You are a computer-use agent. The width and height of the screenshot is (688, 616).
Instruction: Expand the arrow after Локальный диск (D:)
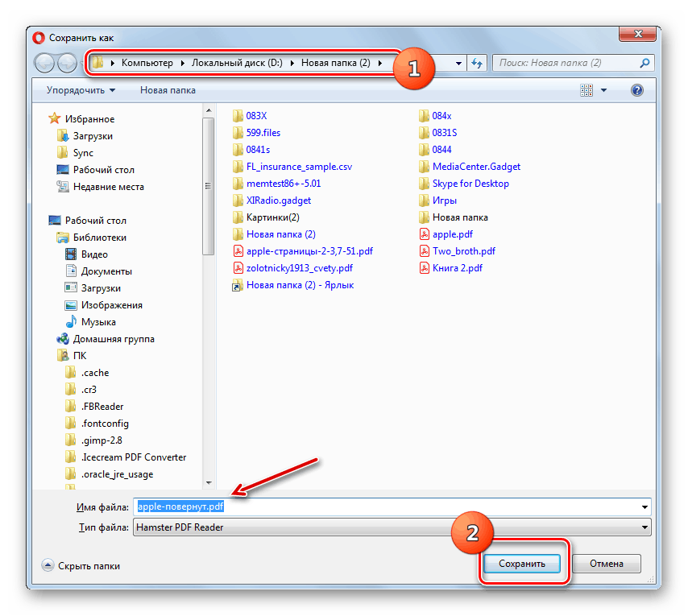tap(292, 63)
